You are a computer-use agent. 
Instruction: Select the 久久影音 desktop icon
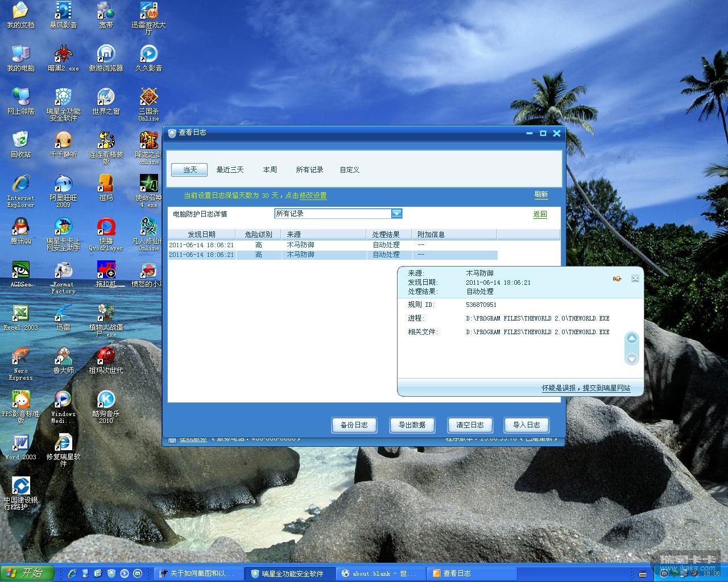148,58
